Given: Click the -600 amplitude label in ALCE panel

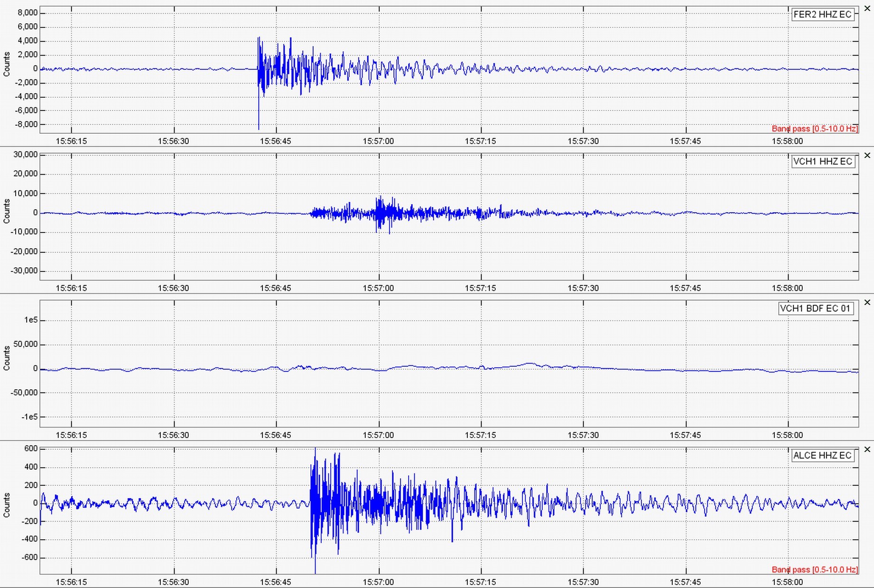Looking at the screenshot, I should (x=29, y=558).
